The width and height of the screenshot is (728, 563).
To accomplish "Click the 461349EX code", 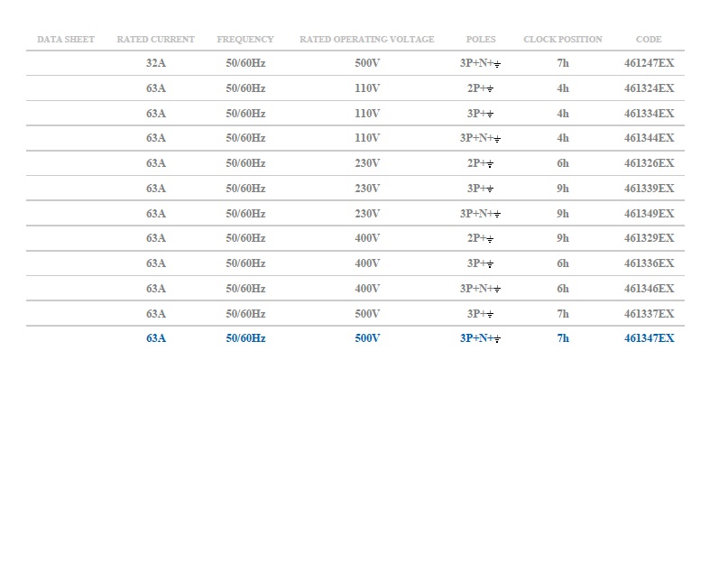I will [x=649, y=214].
